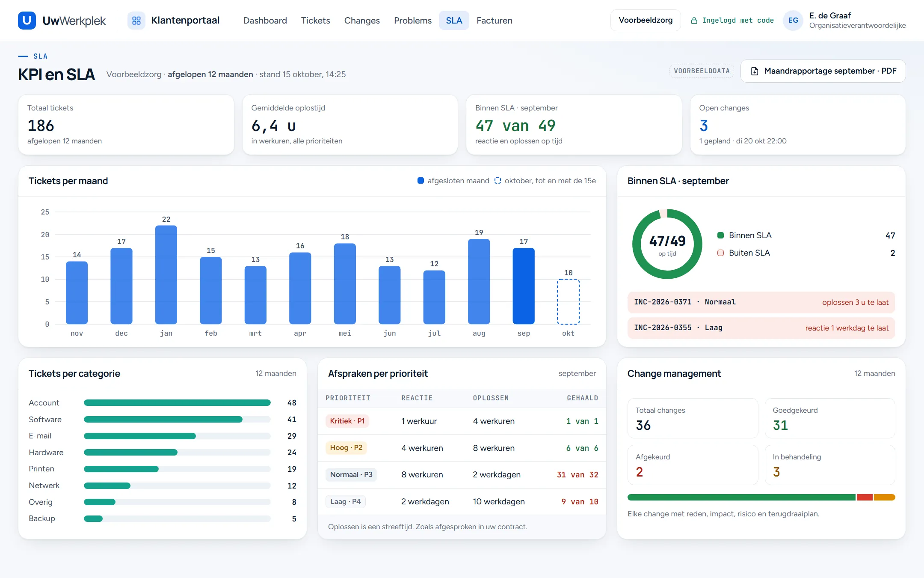Open late ticket INC-2026-0371

click(x=761, y=302)
